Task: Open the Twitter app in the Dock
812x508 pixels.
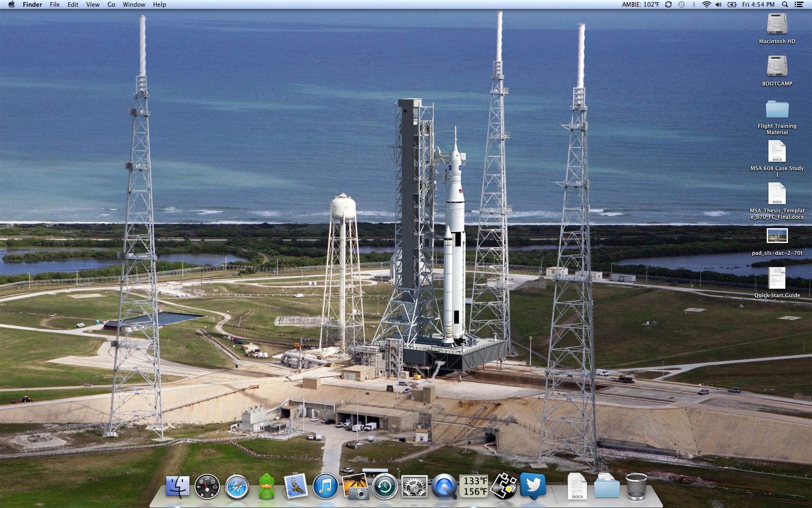Action: tap(533, 486)
